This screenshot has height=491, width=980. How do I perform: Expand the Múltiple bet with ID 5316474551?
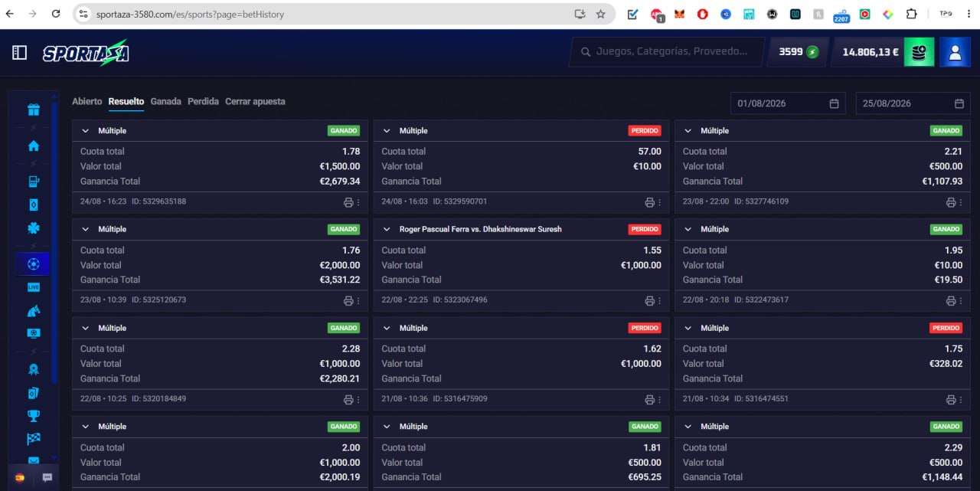(688, 328)
